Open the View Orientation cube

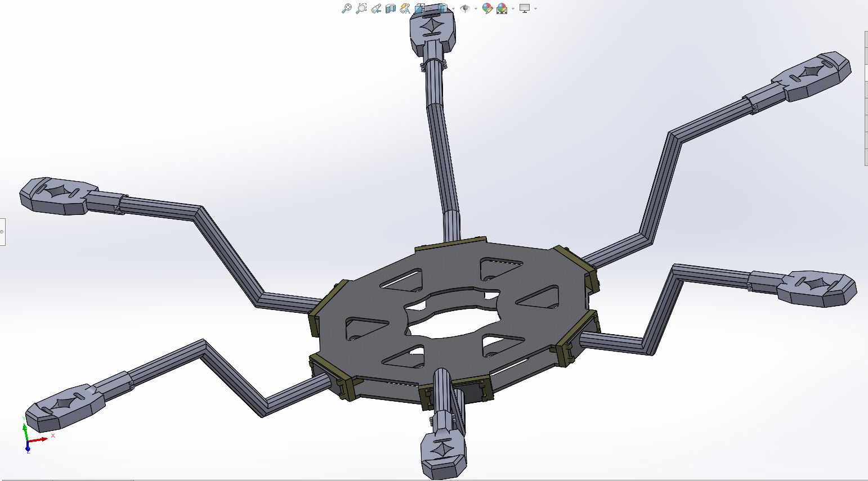(x=420, y=8)
